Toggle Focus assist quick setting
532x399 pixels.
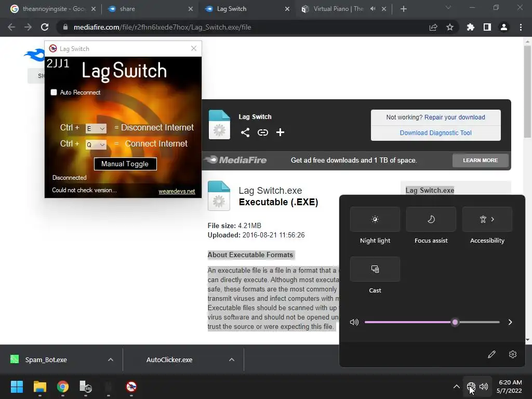[x=431, y=219]
